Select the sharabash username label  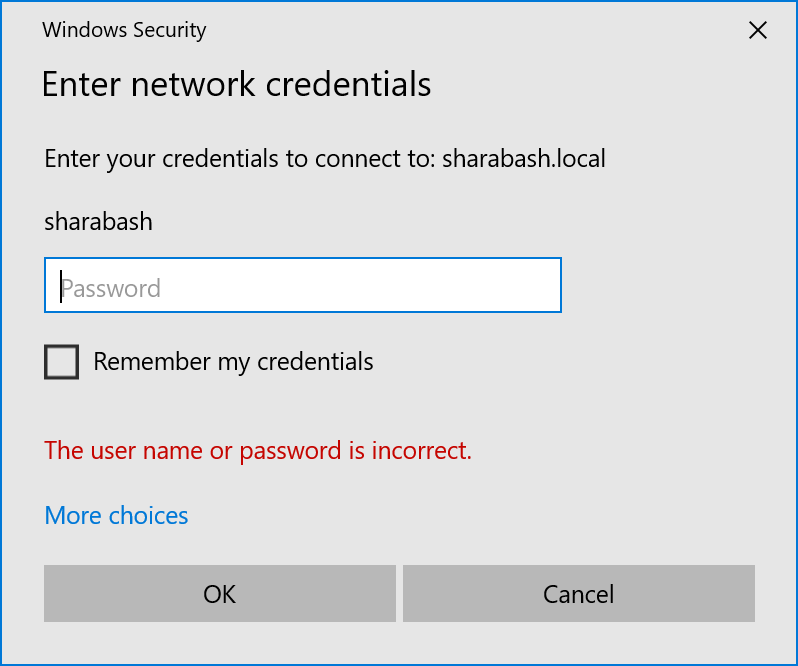(98, 222)
